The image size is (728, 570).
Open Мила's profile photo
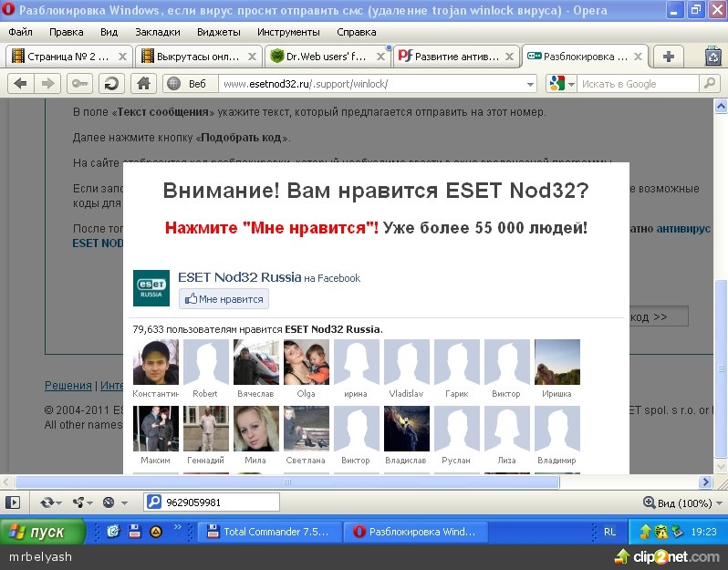pos(256,429)
